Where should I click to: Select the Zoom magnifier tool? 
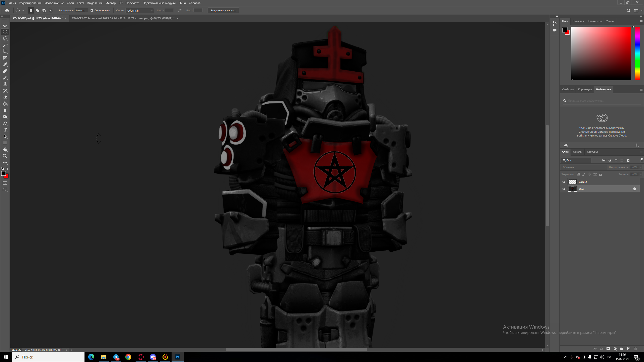coord(5,156)
